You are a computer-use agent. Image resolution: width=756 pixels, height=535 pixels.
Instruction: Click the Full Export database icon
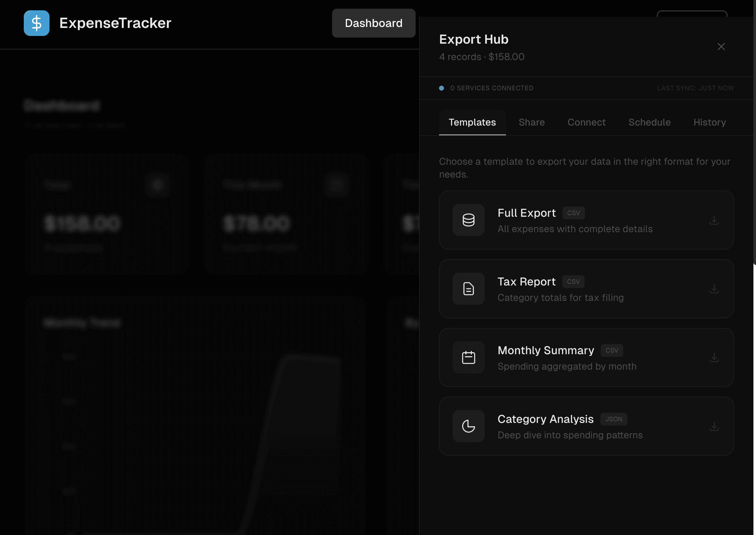point(468,220)
